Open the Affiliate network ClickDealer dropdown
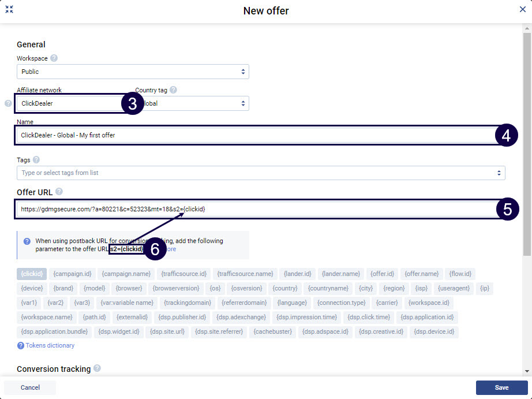 pyautogui.click(x=68, y=104)
